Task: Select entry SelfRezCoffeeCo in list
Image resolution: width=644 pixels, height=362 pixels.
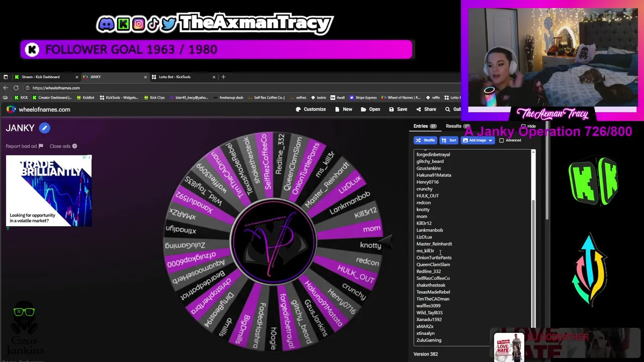Action: click(433, 278)
